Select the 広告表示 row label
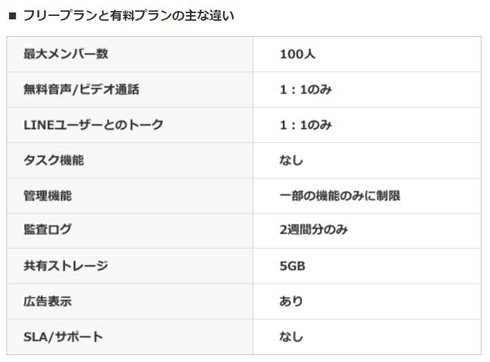Screen dimensions: 490x362 click(48, 301)
